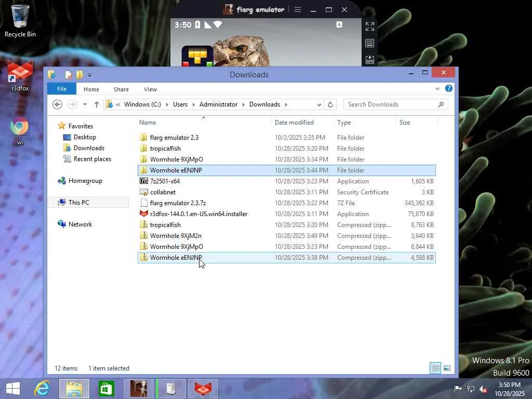Screen dimensions: 532x399
Task: Select Downloads in the navigation pane
Action: [84, 148]
